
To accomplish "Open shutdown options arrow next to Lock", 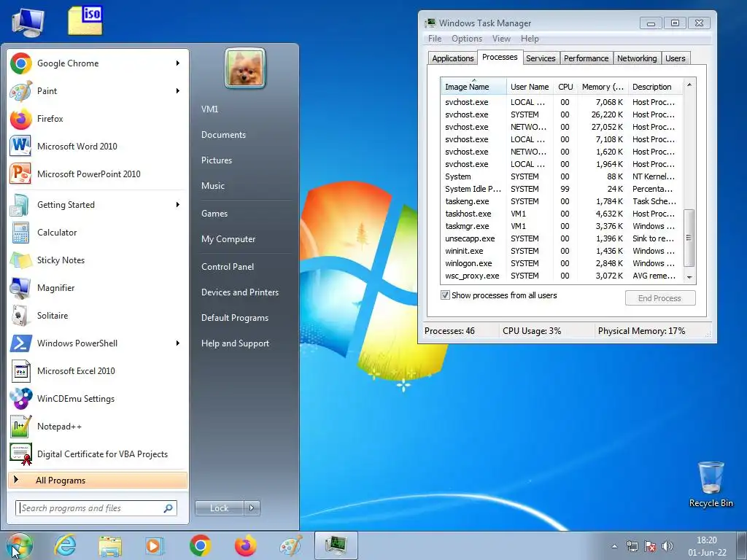I will [252, 508].
